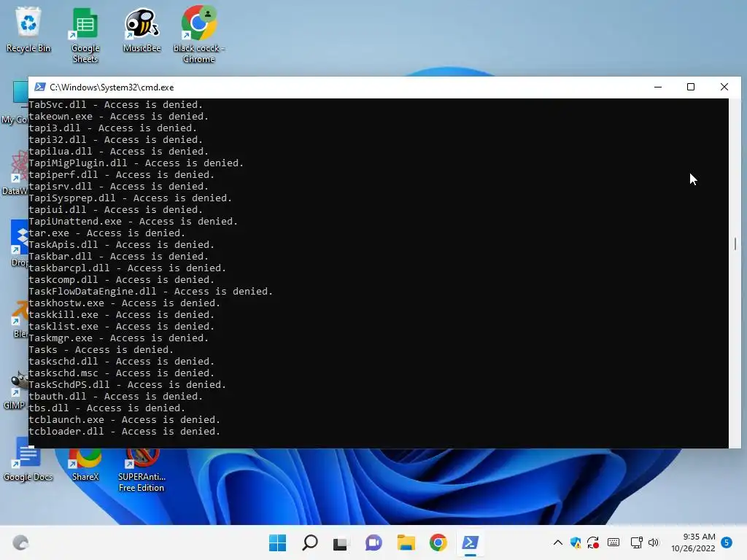747x560 pixels.
Task: Click the 'TapiMigPlugin.dll' output line
Action: point(136,163)
